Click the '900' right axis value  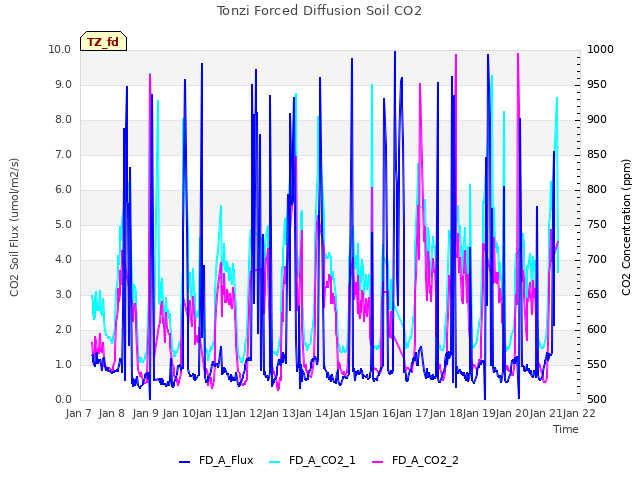tap(597, 120)
